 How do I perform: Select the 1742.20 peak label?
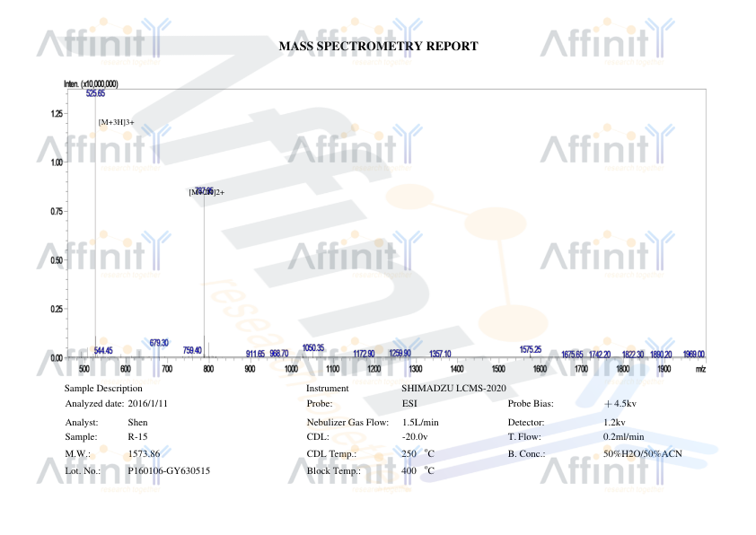pyautogui.click(x=600, y=355)
